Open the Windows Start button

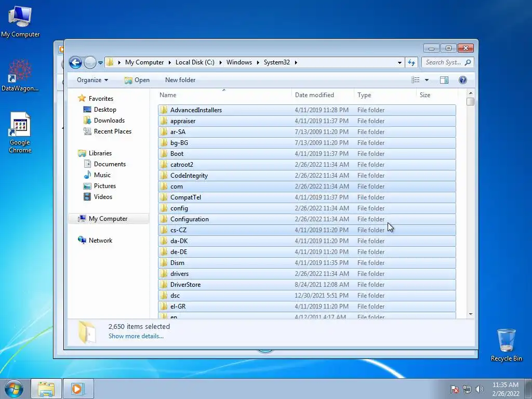point(14,389)
